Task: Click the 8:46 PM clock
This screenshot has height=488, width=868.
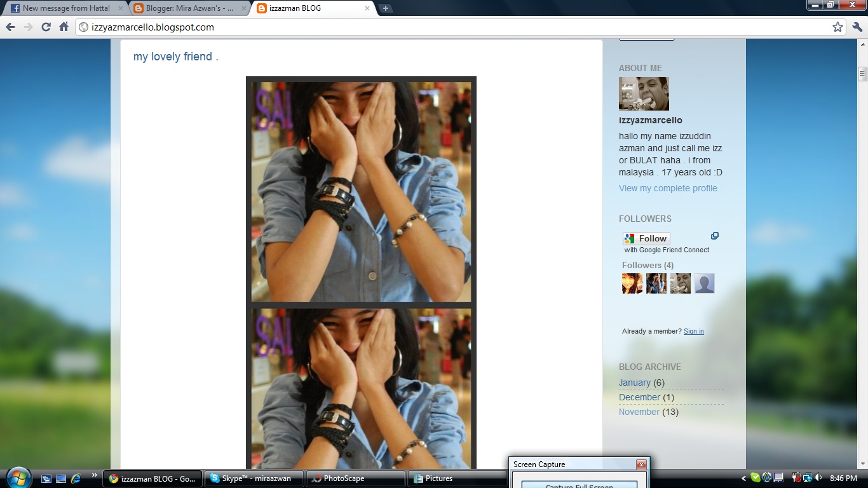Action: click(x=843, y=478)
